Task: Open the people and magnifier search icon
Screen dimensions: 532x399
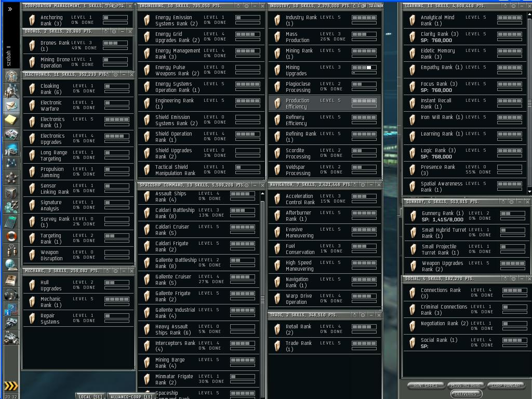Action: point(11,90)
